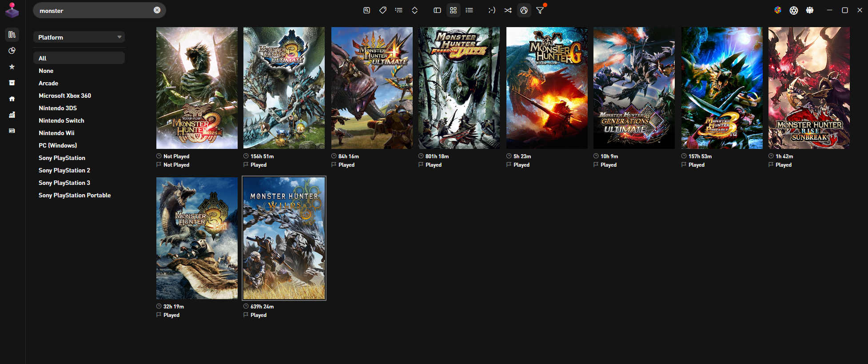Click the aperture icon at top right
Screen dimensions: 868x364
click(x=794, y=10)
